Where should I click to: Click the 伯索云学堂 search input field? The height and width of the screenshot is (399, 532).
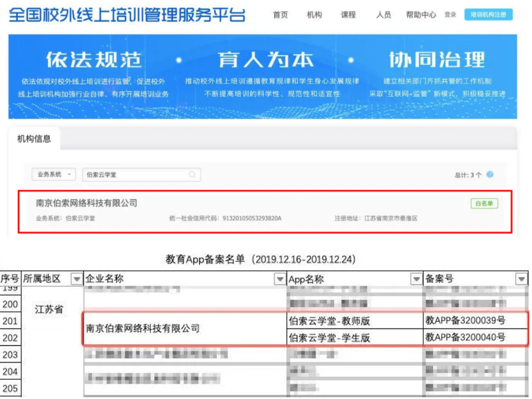(141, 175)
